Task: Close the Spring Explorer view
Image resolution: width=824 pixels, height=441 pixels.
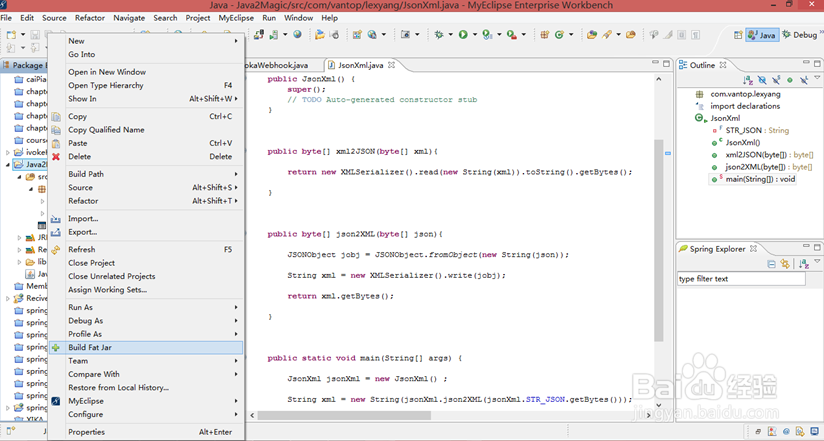Action: click(x=753, y=249)
